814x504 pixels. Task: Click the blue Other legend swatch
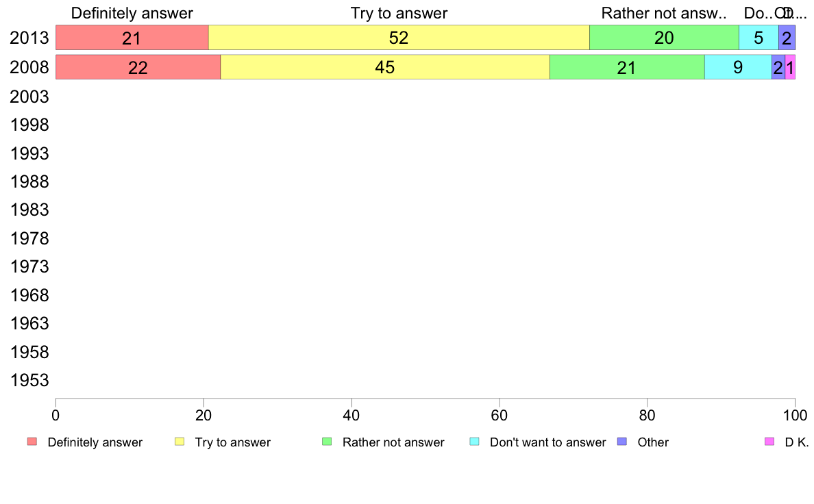click(x=622, y=442)
